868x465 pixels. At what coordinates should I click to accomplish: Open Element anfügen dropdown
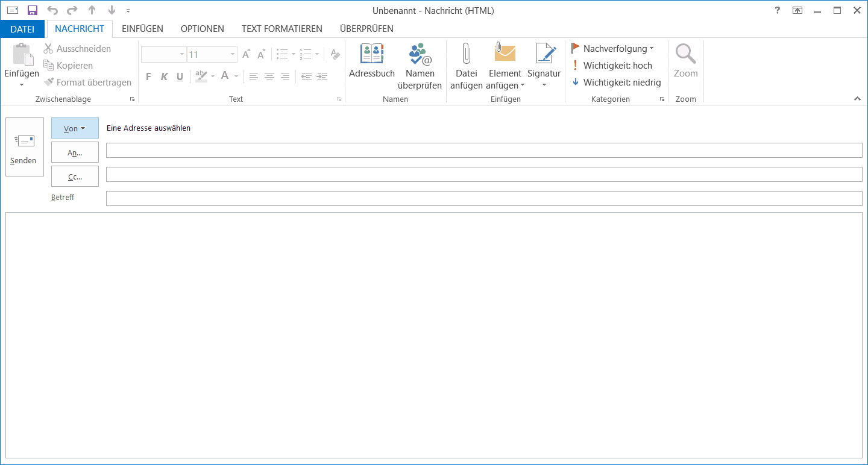(x=505, y=66)
